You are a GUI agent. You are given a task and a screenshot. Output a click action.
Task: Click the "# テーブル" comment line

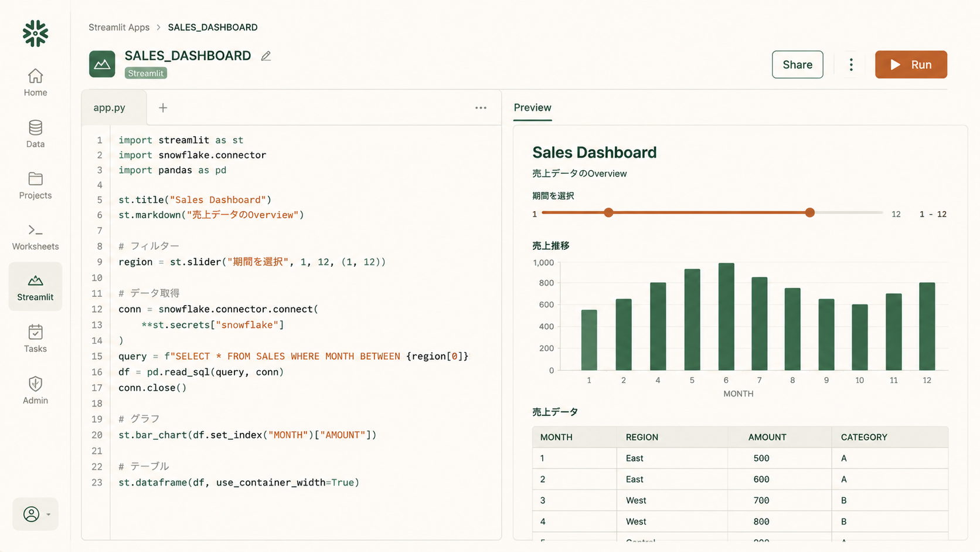[144, 466]
